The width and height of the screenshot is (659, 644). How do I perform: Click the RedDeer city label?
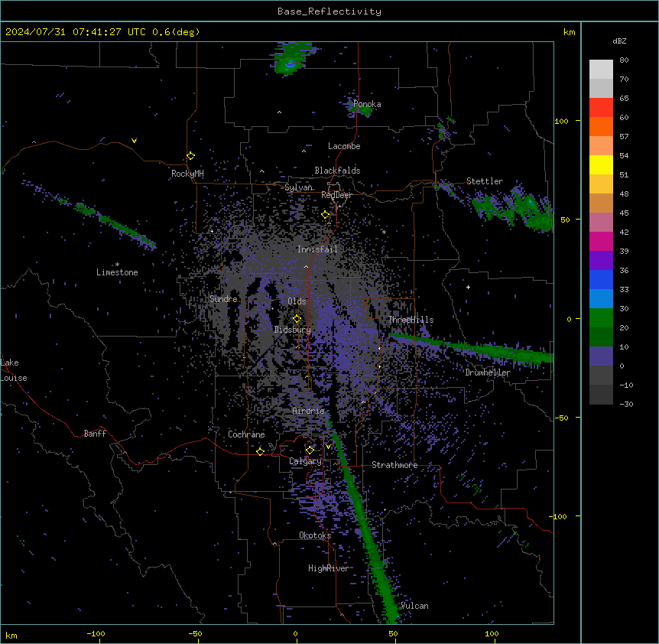pos(336,195)
